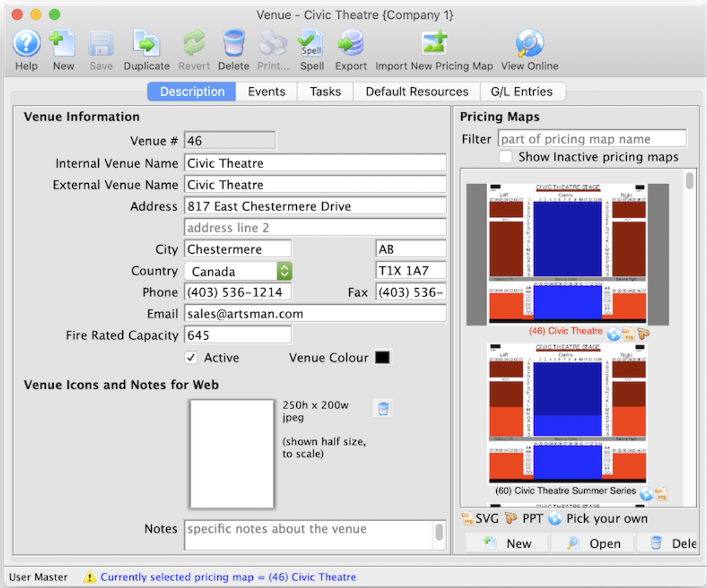This screenshot has height=588, width=707.
Task: Toggle the Active checkbox
Action: [x=191, y=358]
